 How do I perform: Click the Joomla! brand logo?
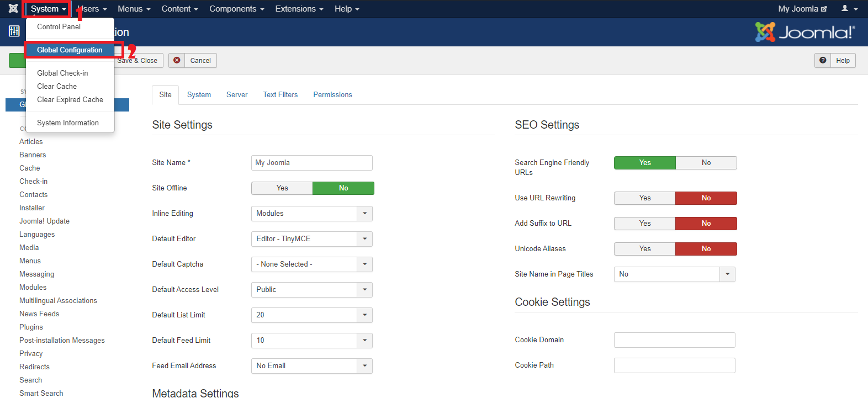tap(805, 32)
